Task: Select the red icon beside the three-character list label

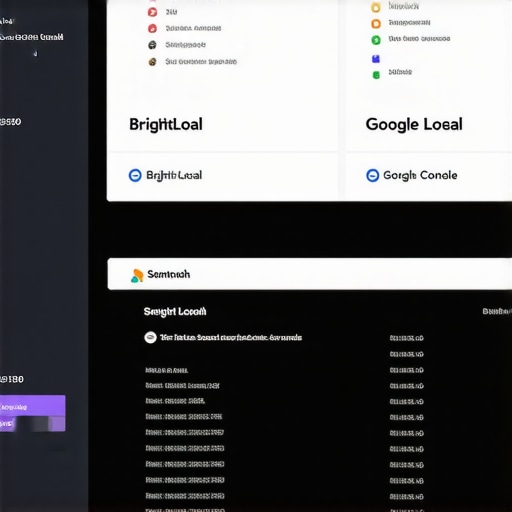Action: (x=152, y=12)
